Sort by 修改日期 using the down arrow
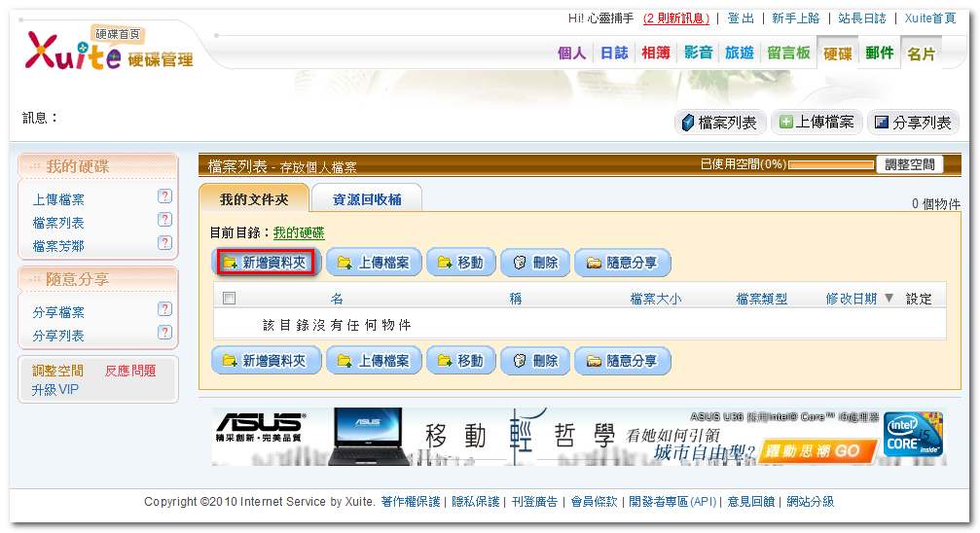 click(889, 299)
